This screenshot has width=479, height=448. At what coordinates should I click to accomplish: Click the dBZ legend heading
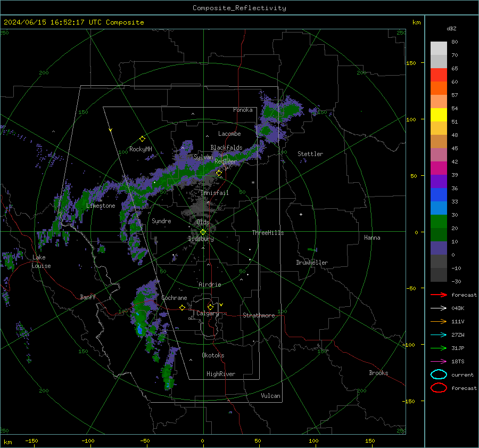pyautogui.click(x=451, y=28)
